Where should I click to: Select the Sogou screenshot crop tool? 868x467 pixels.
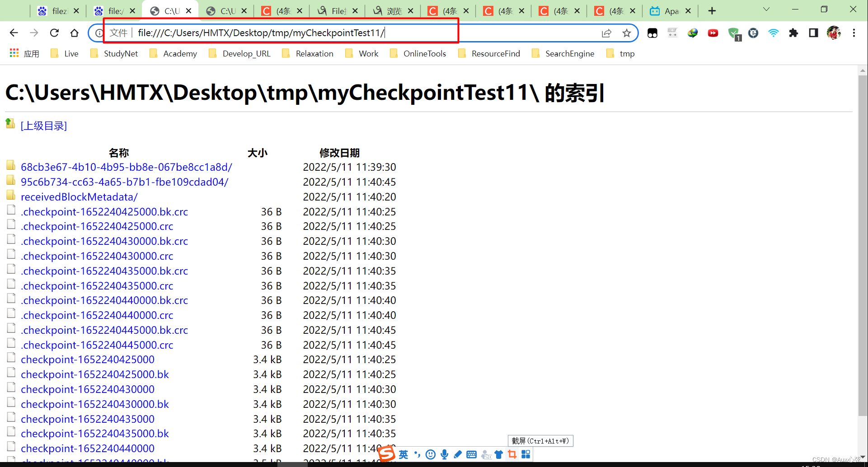coord(512,454)
